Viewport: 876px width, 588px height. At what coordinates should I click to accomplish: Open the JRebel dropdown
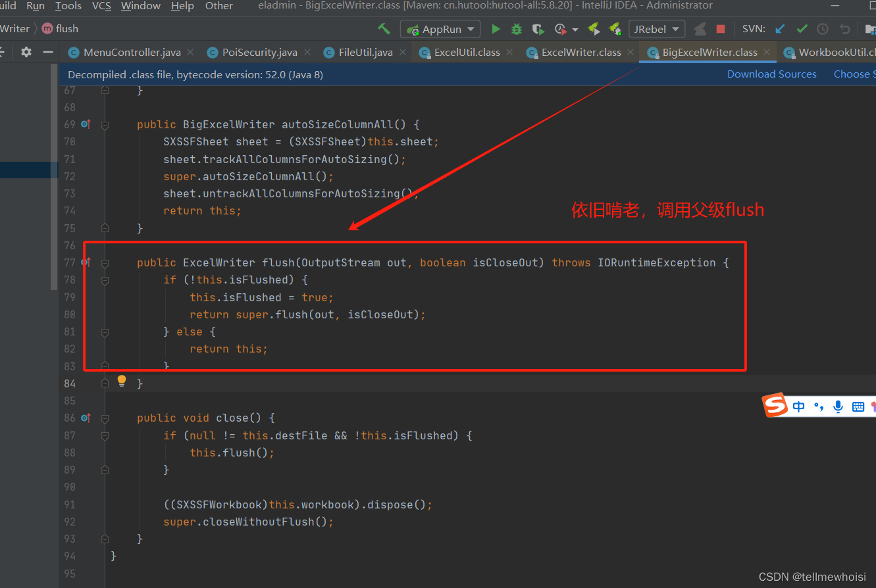coord(657,29)
